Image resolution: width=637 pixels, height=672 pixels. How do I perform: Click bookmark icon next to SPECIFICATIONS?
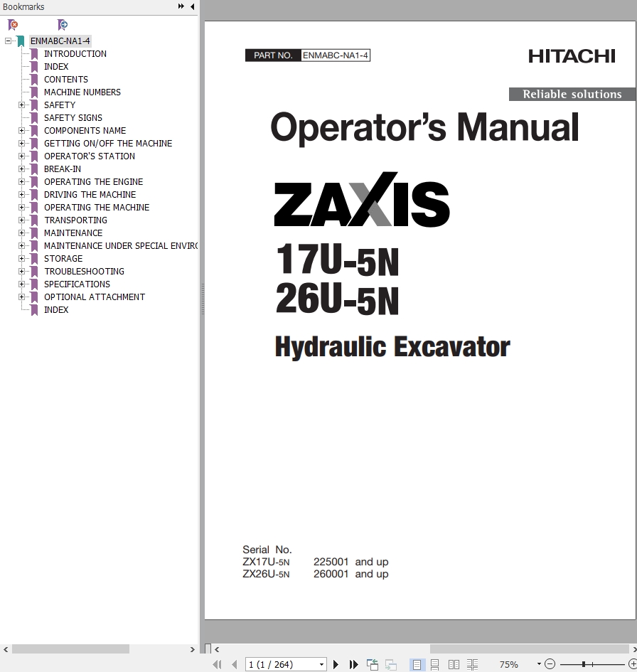34,284
